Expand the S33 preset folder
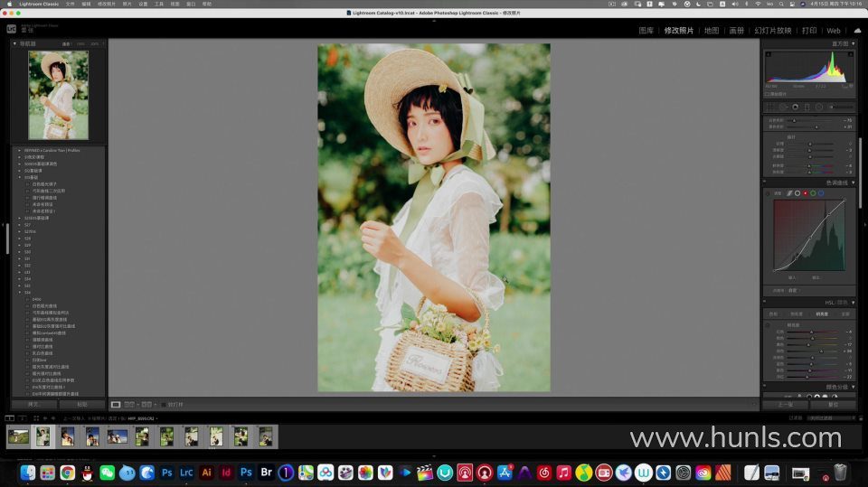 [19, 272]
